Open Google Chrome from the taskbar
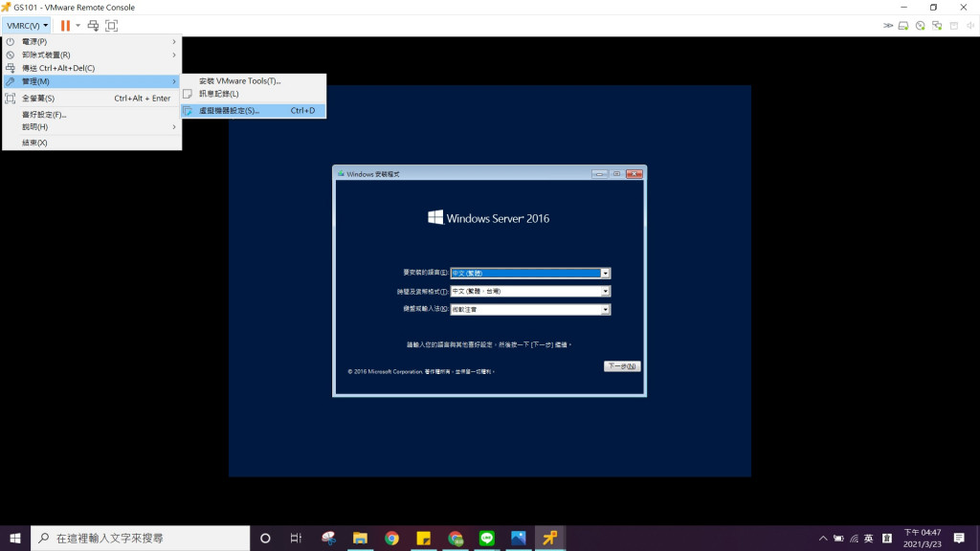The width and height of the screenshot is (980, 551). point(391,538)
